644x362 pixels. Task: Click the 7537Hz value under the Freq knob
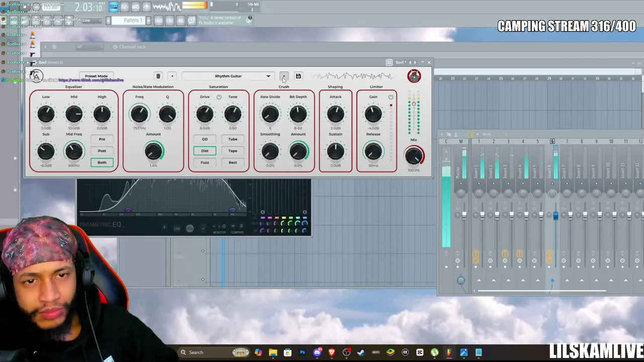click(x=139, y=128)
